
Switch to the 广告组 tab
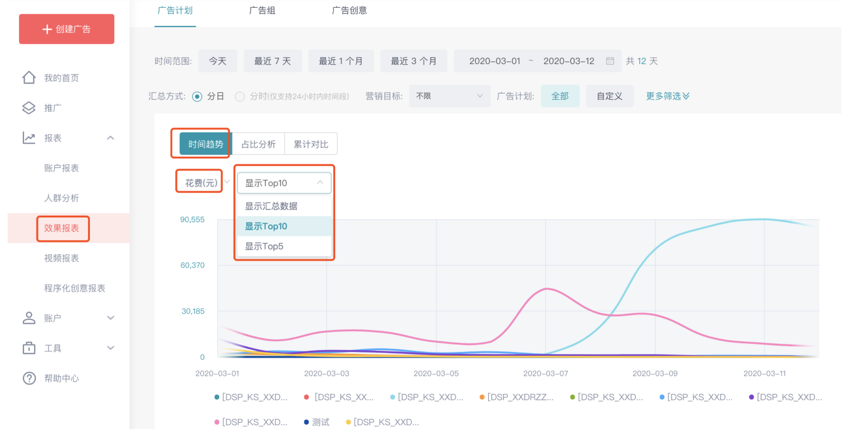262,10
